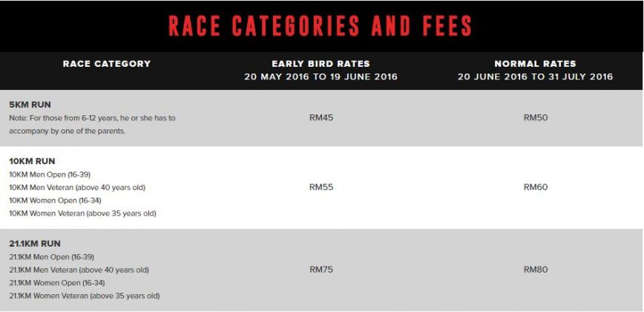Choose 21.1KM Women Open (16-34) entry
Screen dimensions: 644x312
pyautogui.click(x=56, y=283)
